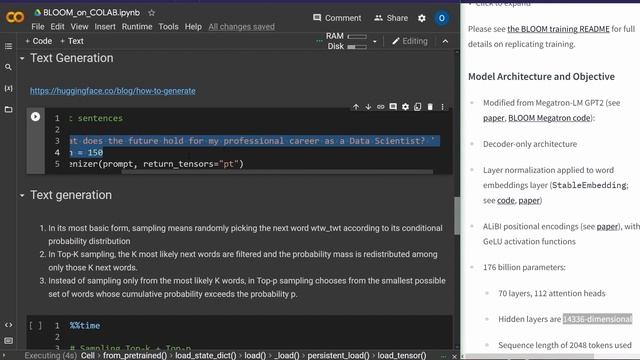
Task: Open the user account avatar
Action: tap(441, 18)
